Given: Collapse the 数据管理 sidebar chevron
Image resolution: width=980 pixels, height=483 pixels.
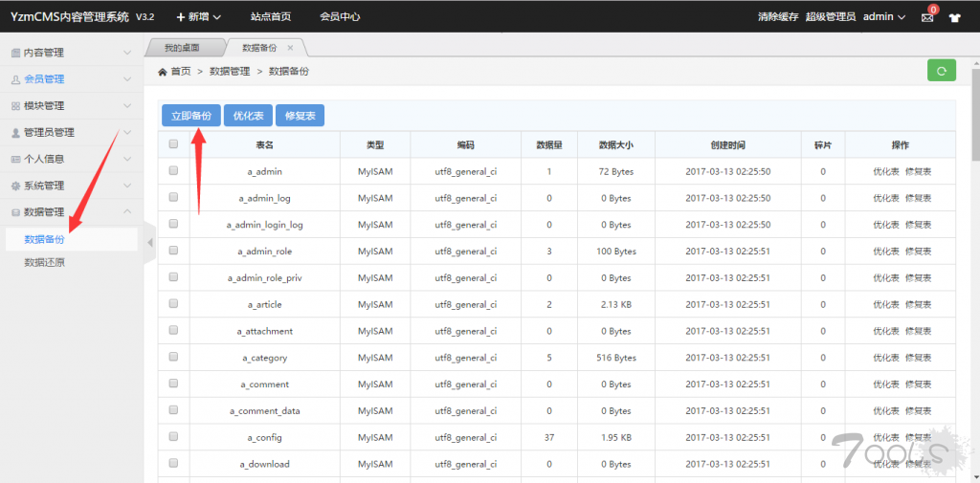Looking at the screenshot, I should click(x=127, y=212).
